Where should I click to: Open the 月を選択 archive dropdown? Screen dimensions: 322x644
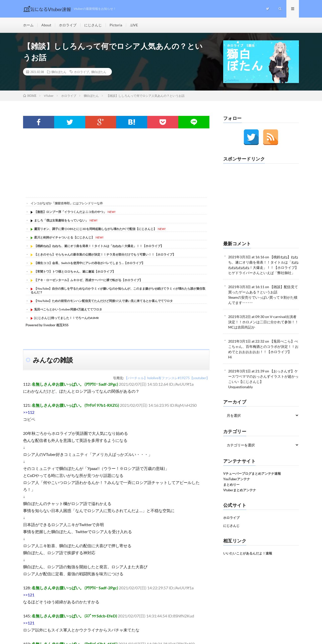(261, 416)
